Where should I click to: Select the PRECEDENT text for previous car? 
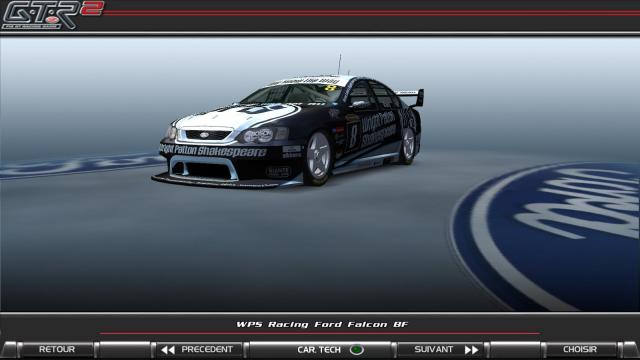click(x=207, y=349)
